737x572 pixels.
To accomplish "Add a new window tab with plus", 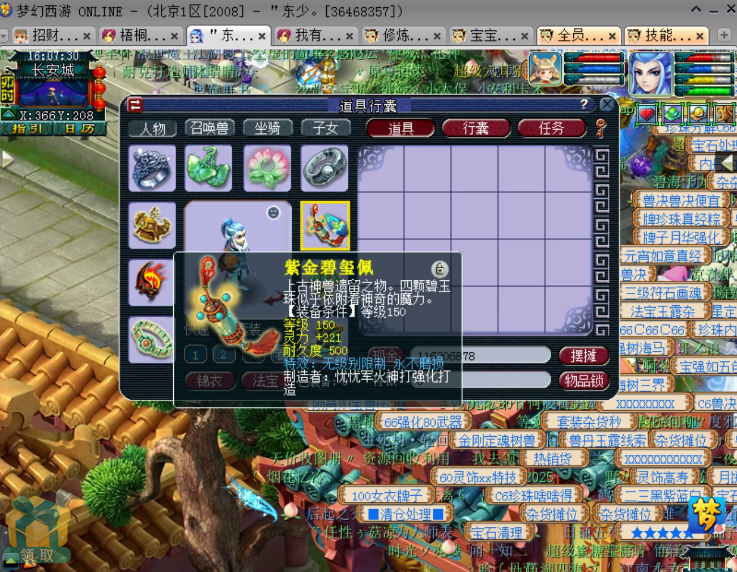I will coord(724,35).
